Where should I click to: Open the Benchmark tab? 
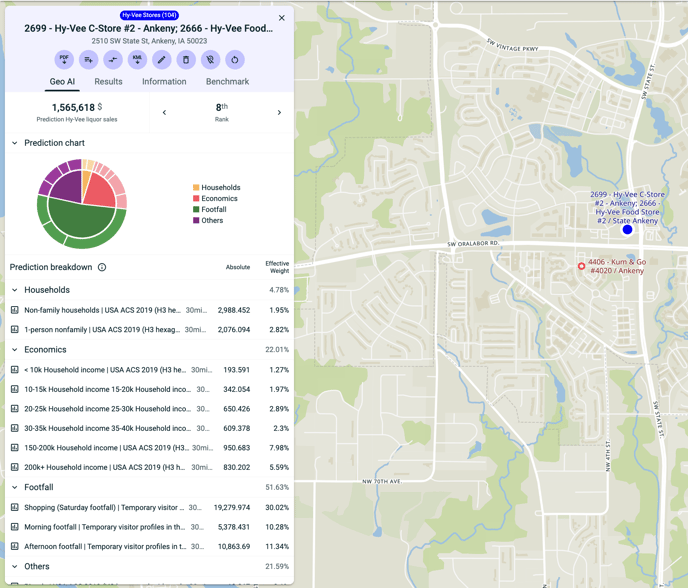tap(227, 82)
